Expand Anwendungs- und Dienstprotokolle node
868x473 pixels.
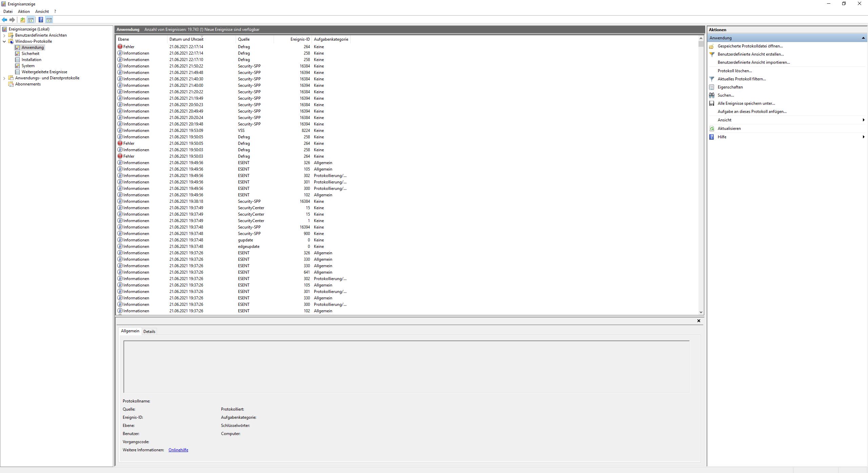(4, 78)
